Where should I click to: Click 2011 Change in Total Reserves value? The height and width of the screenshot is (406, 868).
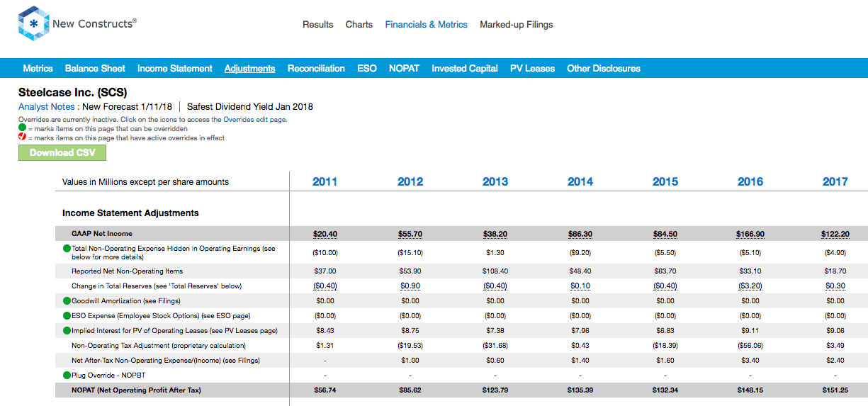(325, 286)
